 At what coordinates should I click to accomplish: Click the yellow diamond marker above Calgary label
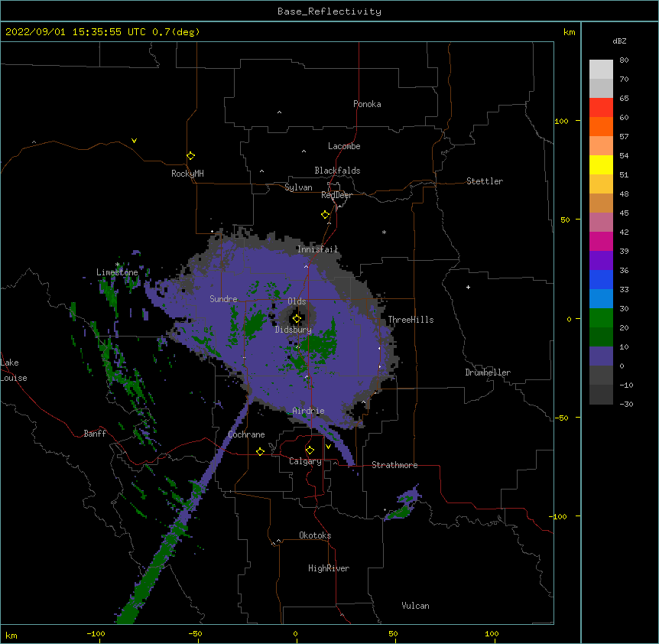(x=310, y=450)
